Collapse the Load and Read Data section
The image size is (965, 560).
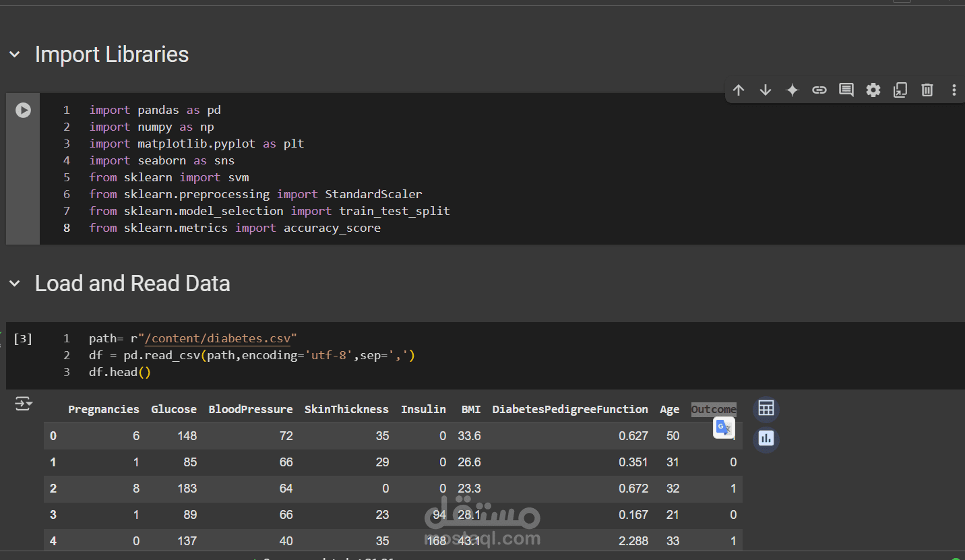(15, 284)
